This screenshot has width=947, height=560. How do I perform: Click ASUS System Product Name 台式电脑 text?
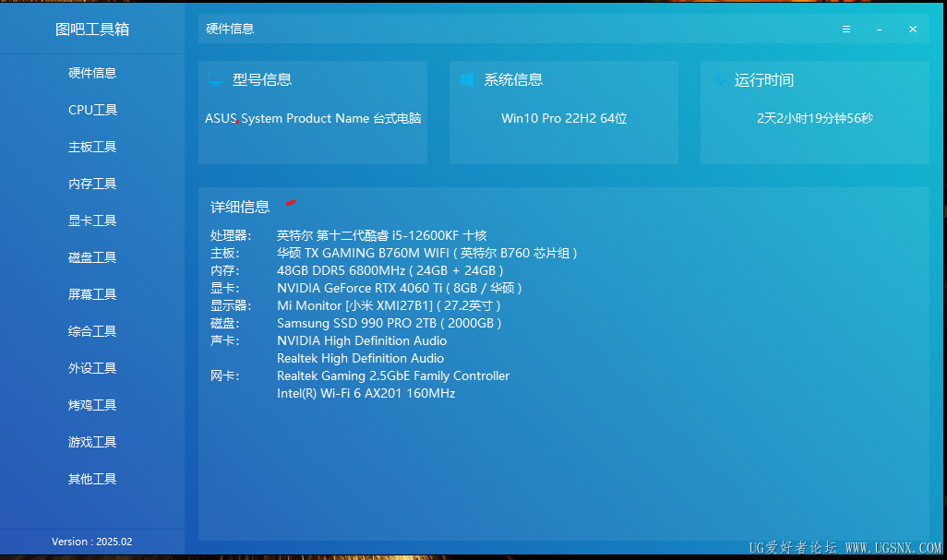tap(313, 118)
